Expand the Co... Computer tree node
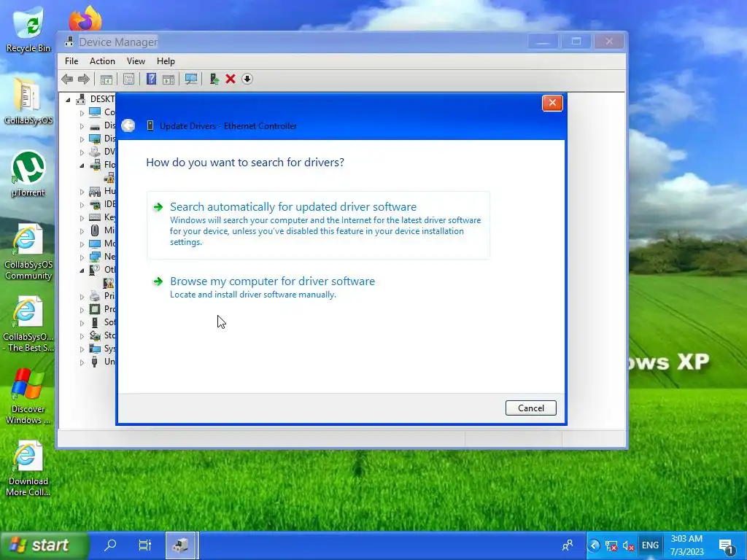 82,113
